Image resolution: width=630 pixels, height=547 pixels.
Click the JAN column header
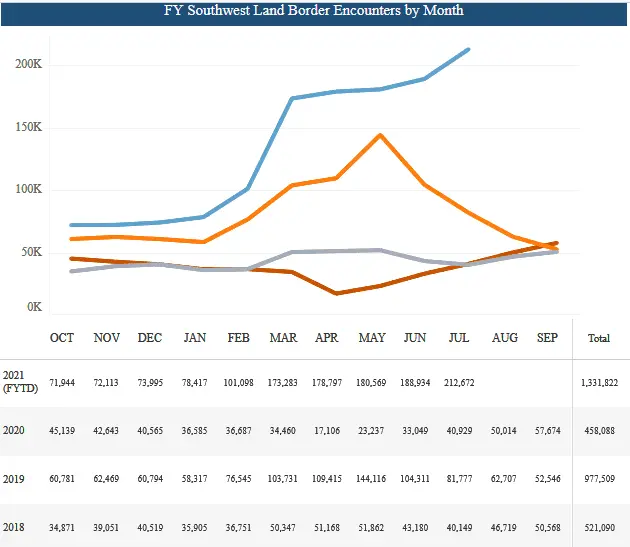[x=195, y=338]
